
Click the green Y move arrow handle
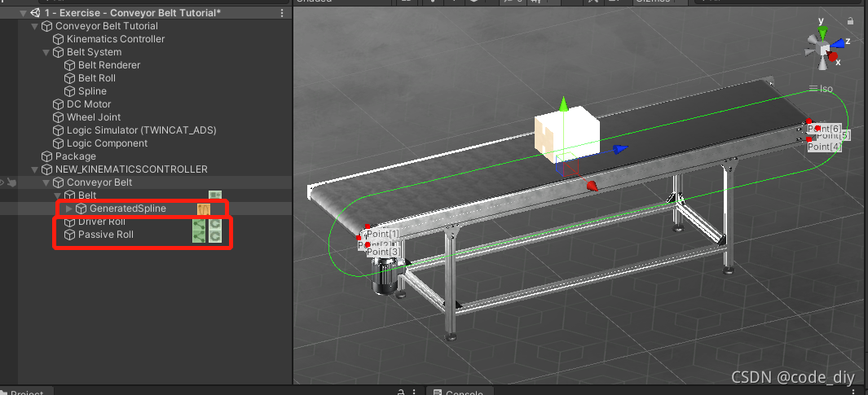pos(563,103)
